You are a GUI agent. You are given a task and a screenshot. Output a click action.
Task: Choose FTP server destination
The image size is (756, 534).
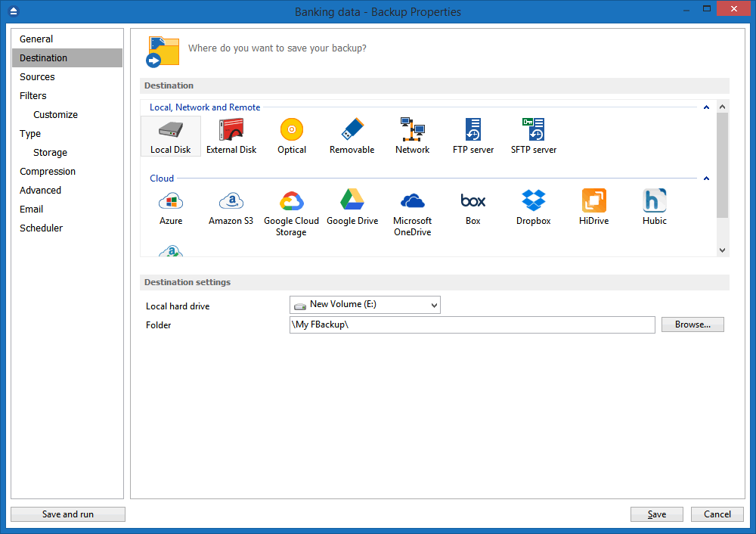473,136
